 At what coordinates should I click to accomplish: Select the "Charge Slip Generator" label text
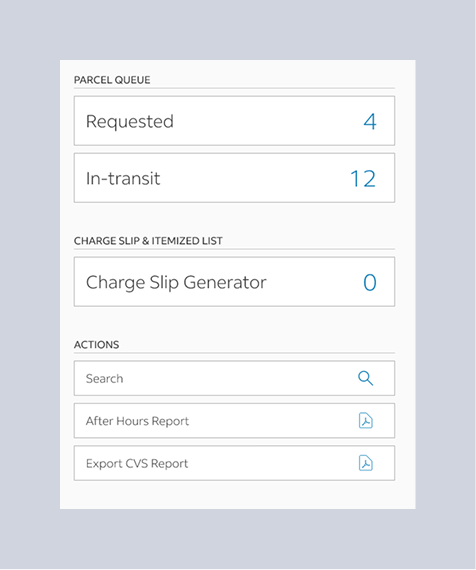pyautogui.click(x=176, y=282)
